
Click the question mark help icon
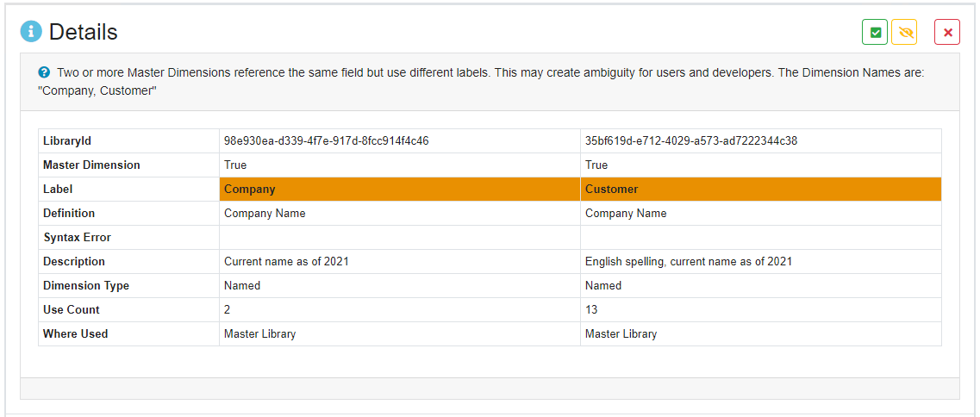pyautogui.click(x=43, y=73)
